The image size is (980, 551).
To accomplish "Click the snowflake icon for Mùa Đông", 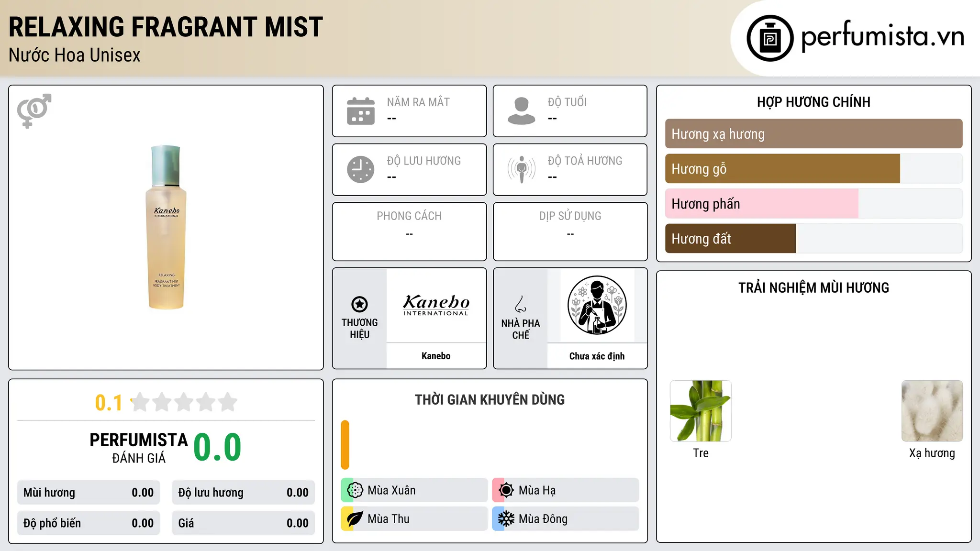I will [506, 519].
